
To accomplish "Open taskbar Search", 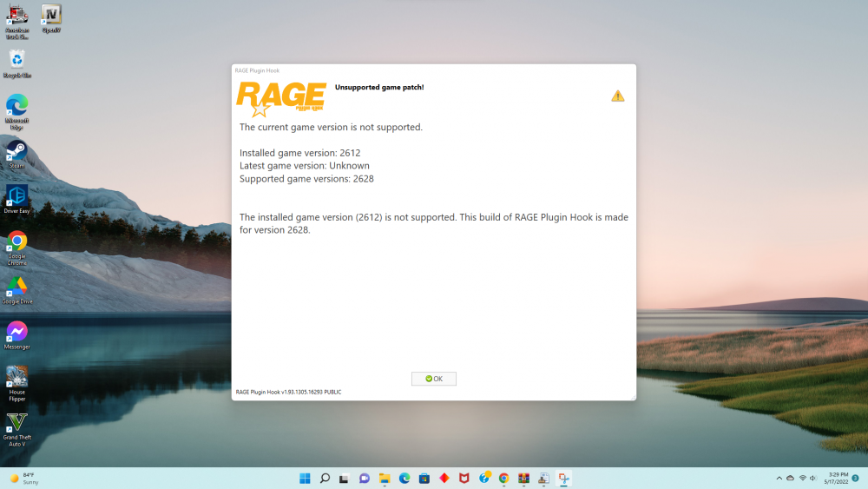I will coord(325,479).
